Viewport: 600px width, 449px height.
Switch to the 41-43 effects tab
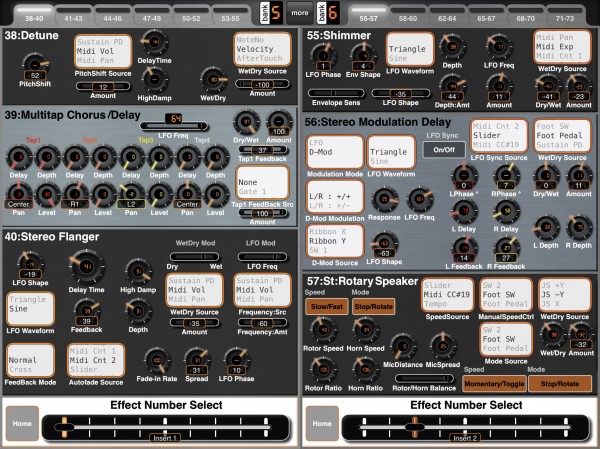click(73, 15)
